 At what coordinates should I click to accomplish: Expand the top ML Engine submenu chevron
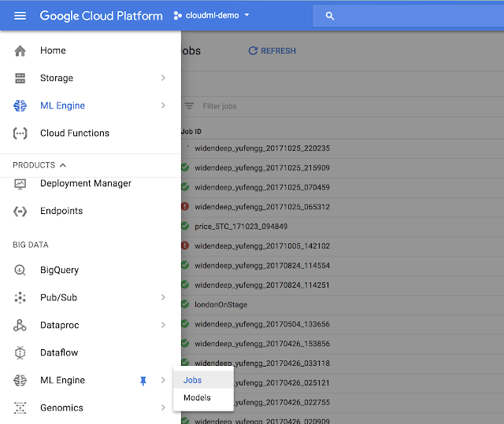[x=163, y=105]
